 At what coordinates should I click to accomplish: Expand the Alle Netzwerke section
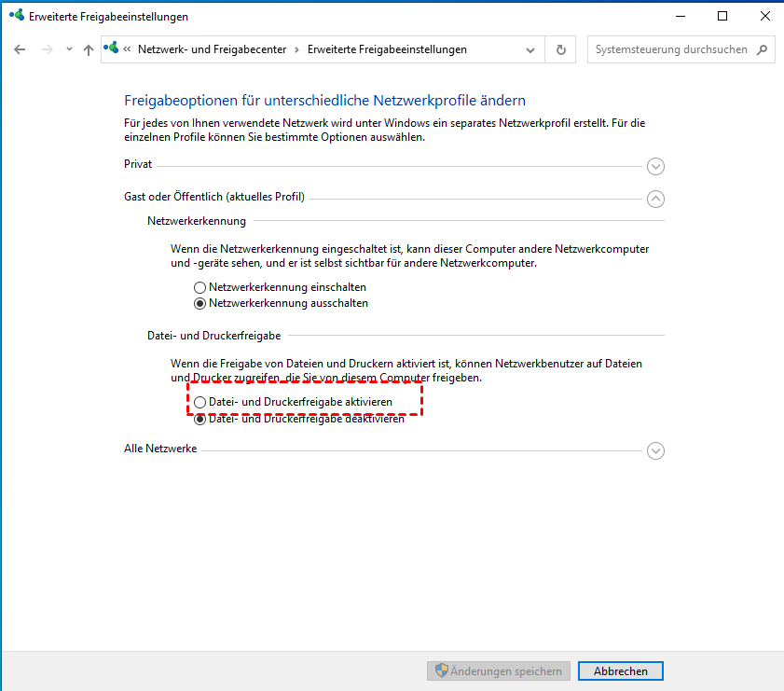coord(655,450)
